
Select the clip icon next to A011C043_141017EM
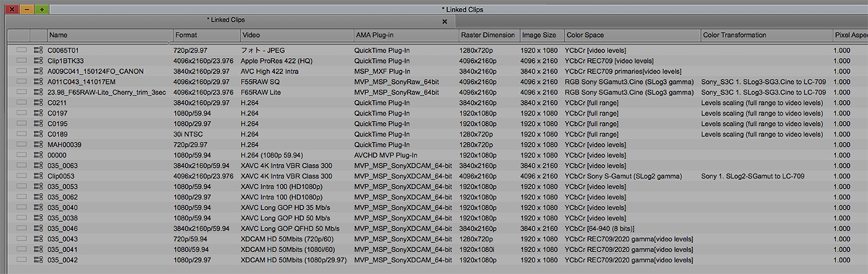point(38,82)
